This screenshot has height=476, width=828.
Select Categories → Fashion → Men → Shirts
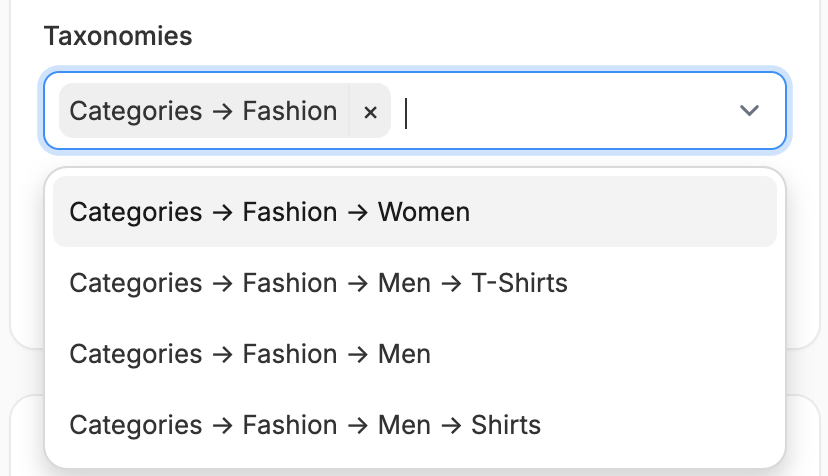[415, 425]
